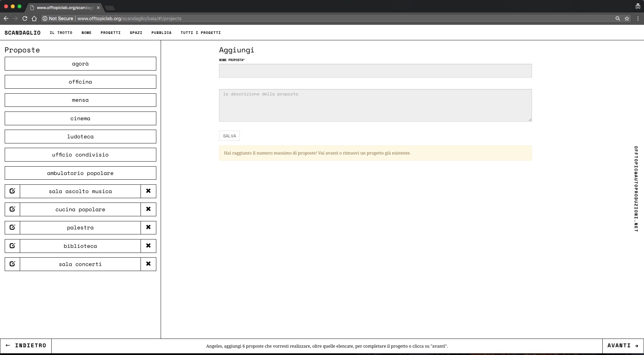Focus the Nome proposta input field

tap(375, 71)
